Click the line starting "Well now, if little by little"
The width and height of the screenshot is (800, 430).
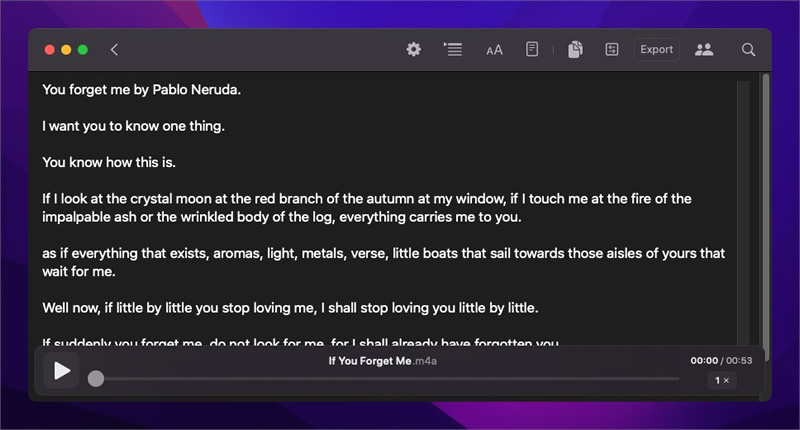point(290,308)
